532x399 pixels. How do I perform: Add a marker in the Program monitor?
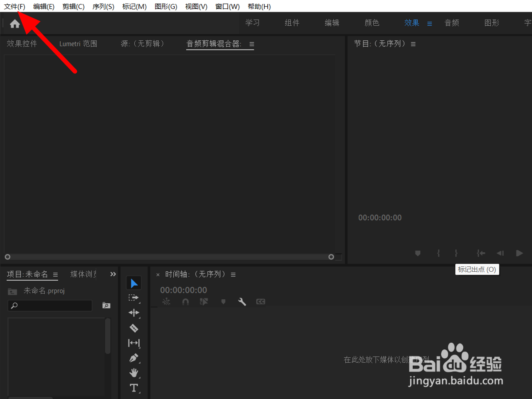(x=417, y=253)
